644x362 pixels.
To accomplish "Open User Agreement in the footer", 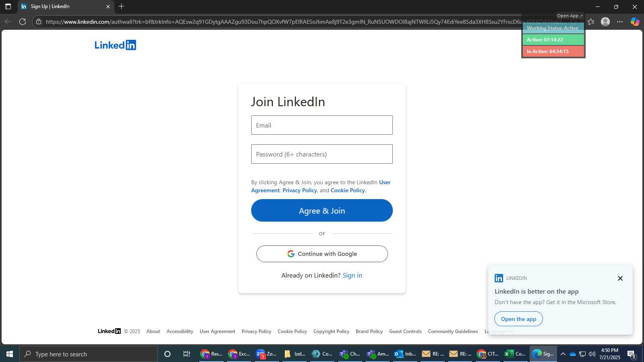I will coord(217,331).
